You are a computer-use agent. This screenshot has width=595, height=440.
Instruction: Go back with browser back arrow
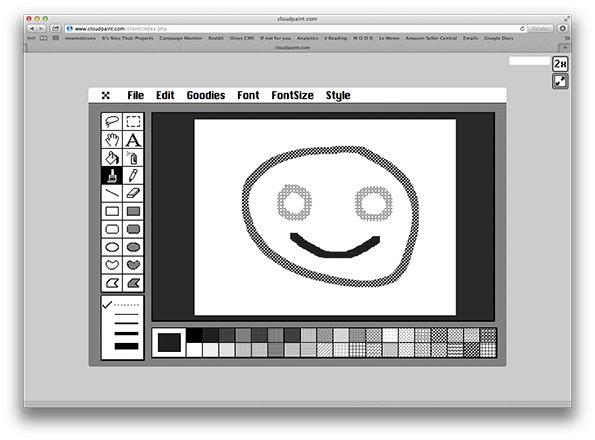pos(32,28)
